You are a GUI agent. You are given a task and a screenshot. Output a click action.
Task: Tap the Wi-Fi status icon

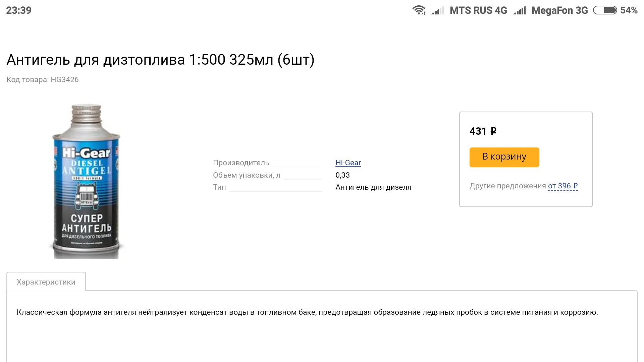419,10
